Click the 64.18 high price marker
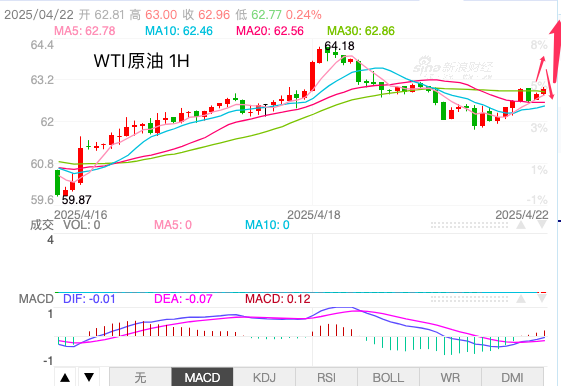Viewport: 561px width, 386px height. pyautogui.click(x=339, y=46)
